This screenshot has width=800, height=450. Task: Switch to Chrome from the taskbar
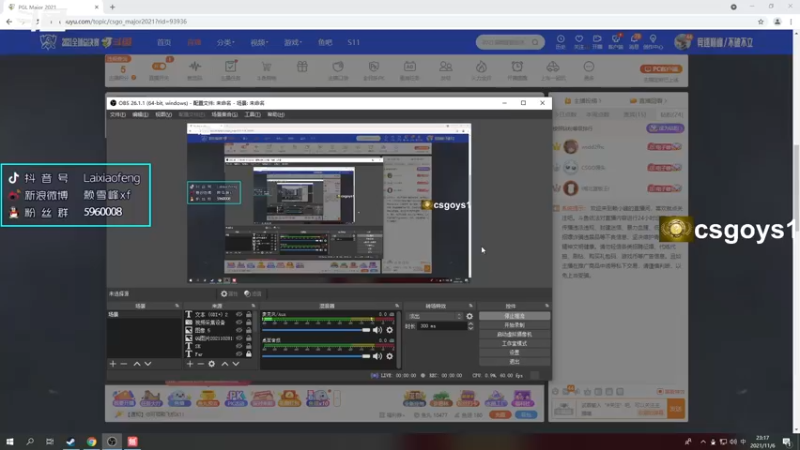(91, 441)
